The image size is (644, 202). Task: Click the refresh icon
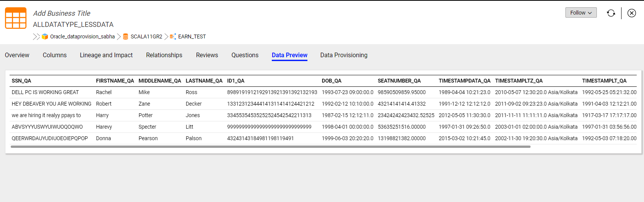611,13
